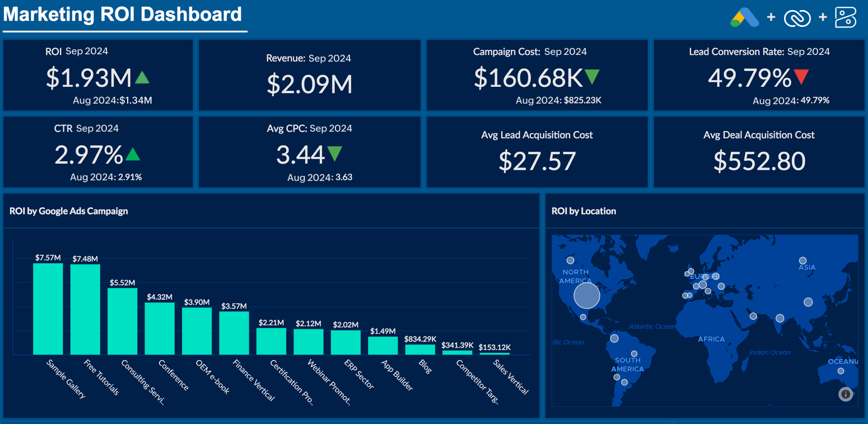Click the Finance Vertical bar labeled $3.57M
The width and height of the screenshot is (868, 424).
click(234, 333)
